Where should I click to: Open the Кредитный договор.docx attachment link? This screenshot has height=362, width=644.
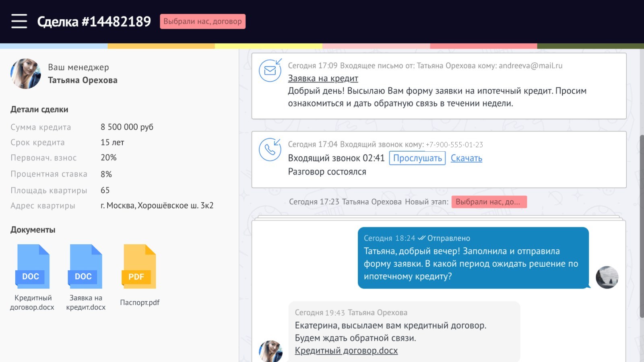coord(346,350)
